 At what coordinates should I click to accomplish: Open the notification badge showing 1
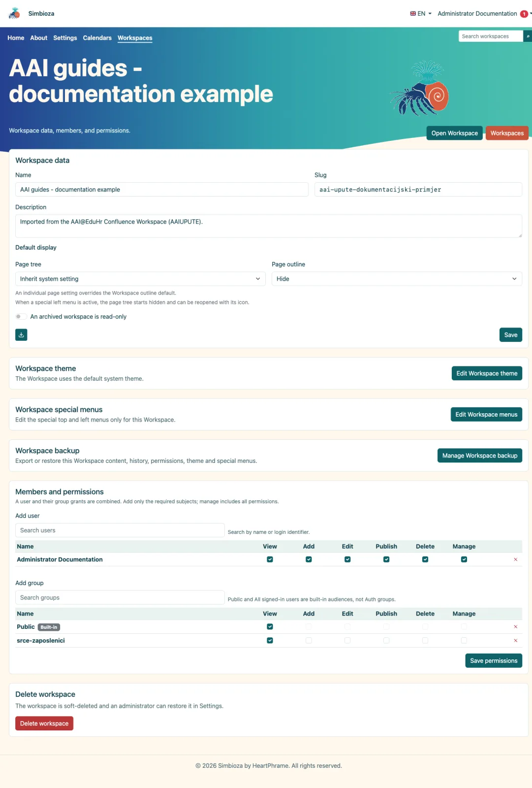(x=524, y=14)
